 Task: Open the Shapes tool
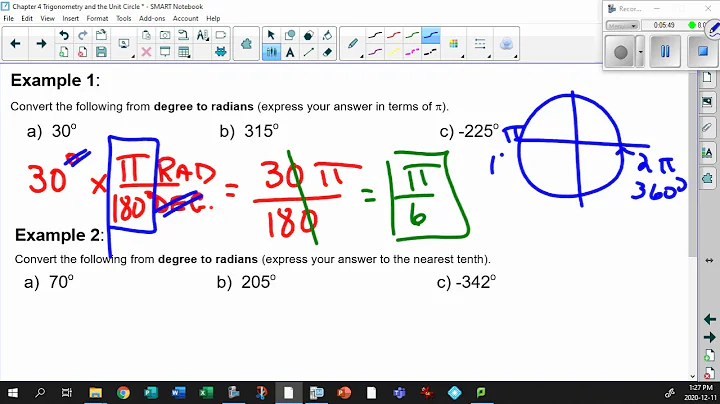click(x=290, y=35)
